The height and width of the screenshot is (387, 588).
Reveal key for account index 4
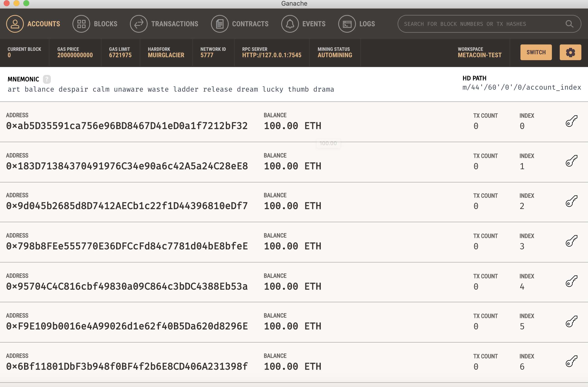click(x=571, y=281)
